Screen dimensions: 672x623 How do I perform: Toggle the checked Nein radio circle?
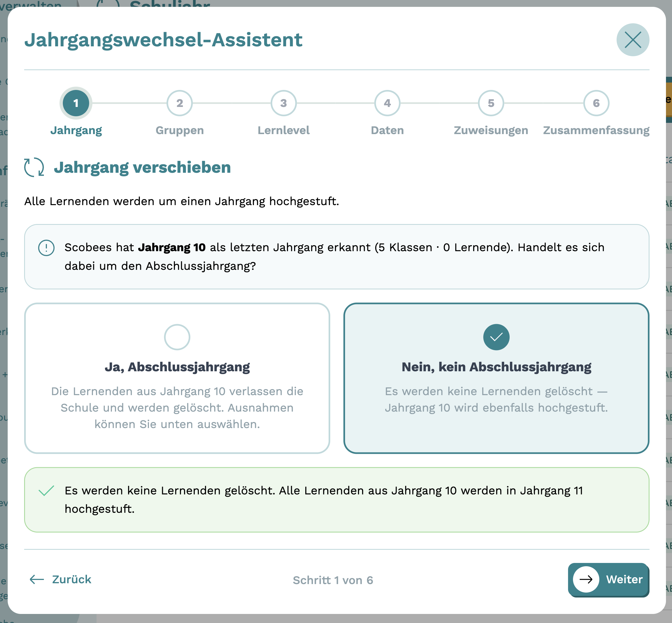pos(496,337)
